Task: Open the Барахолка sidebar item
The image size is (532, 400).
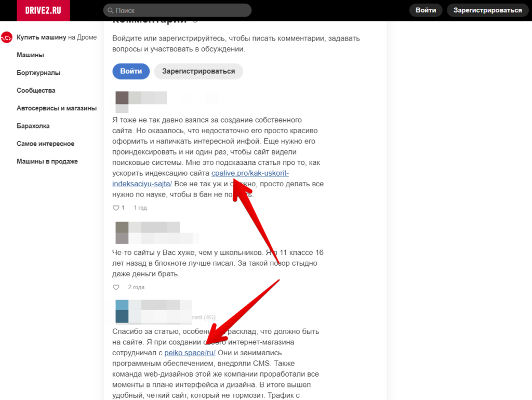Action: pos(33,126)
